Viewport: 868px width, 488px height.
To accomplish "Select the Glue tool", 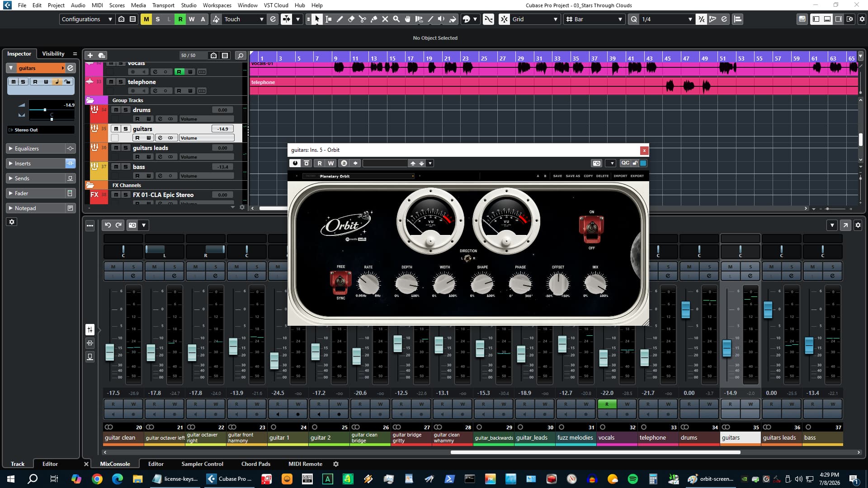I will [374, 19].
